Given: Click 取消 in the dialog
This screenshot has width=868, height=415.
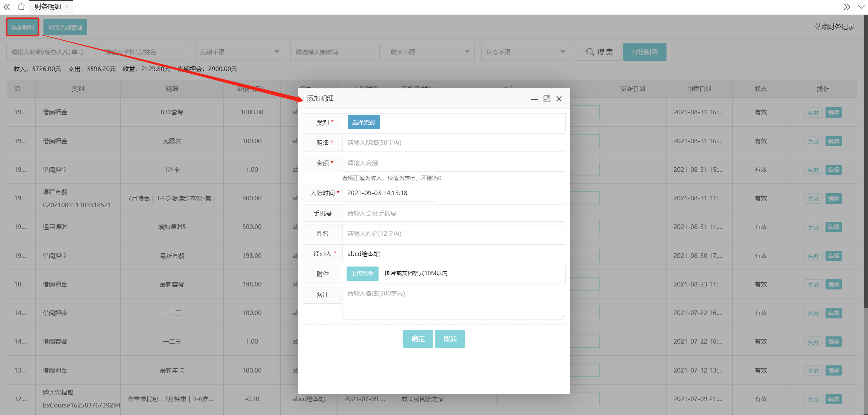Looking at the screenshot, I should tap(450, 339).
